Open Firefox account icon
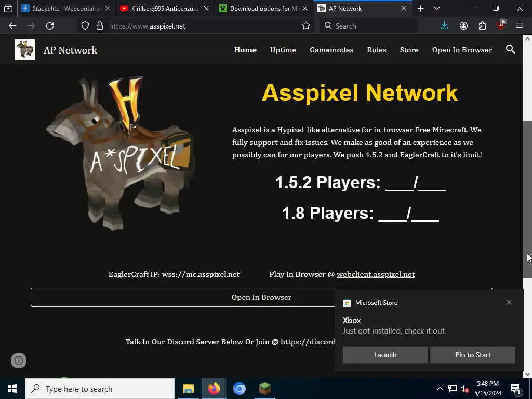Screen dimensions: 532x399 [463, 26]
